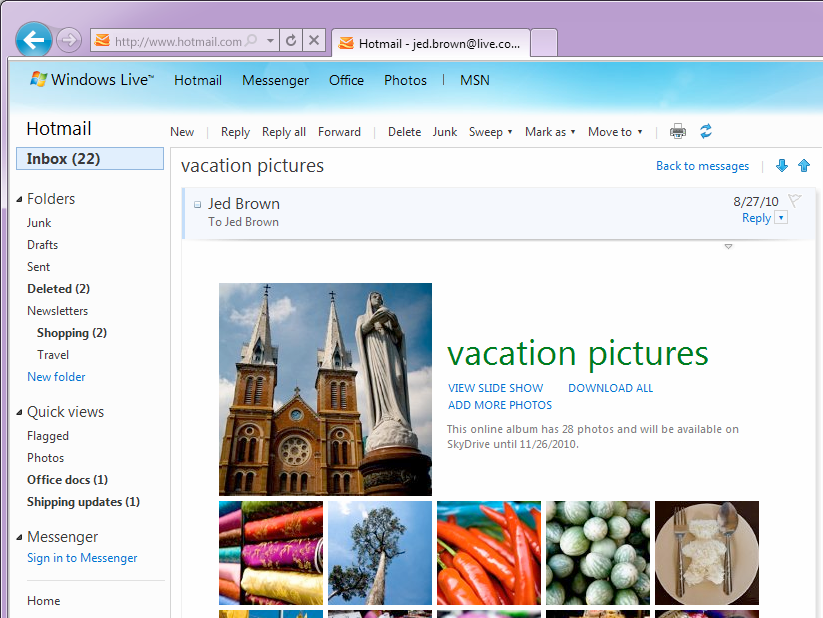Viewport: 823px width, 618px height.
Task: Open the Move to dropdown
Action: click(x=614, y=131)
